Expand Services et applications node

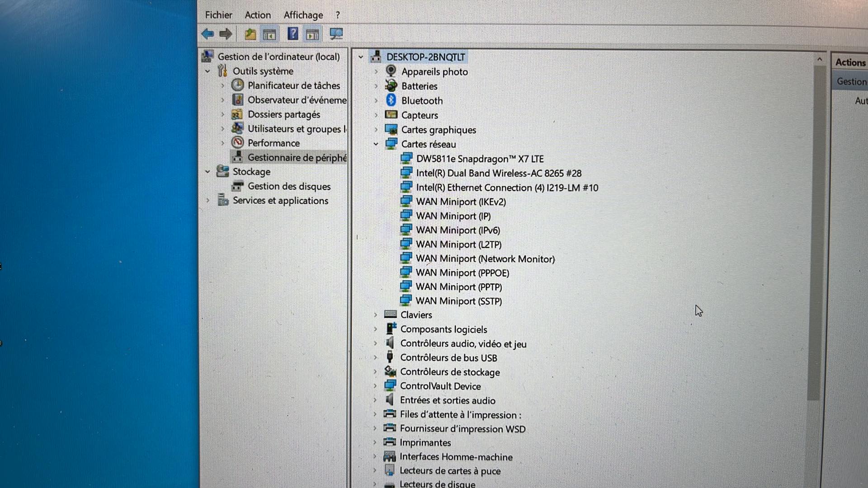(208, 200)
